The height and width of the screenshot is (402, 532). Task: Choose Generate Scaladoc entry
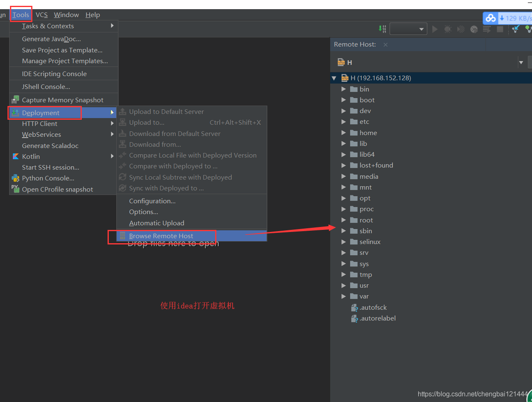pyautogui.click(x=64, y=146)
